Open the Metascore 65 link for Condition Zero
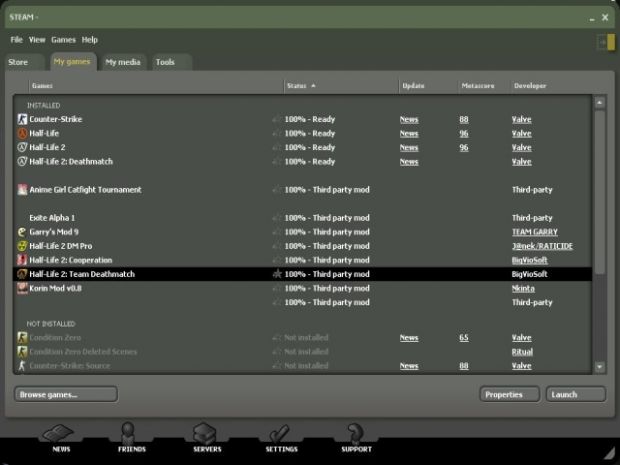Screen dimensions: 620x465 click(464, 338)
